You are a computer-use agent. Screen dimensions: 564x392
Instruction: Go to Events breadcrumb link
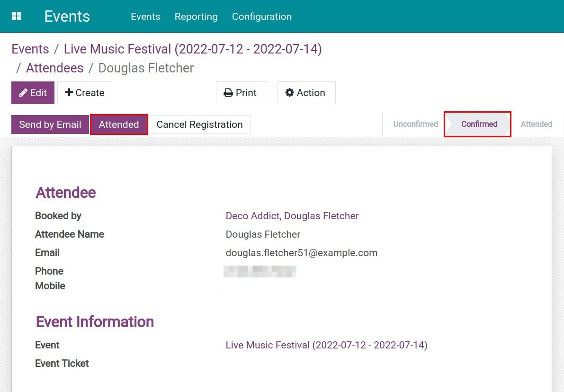(x=30, y=49)
